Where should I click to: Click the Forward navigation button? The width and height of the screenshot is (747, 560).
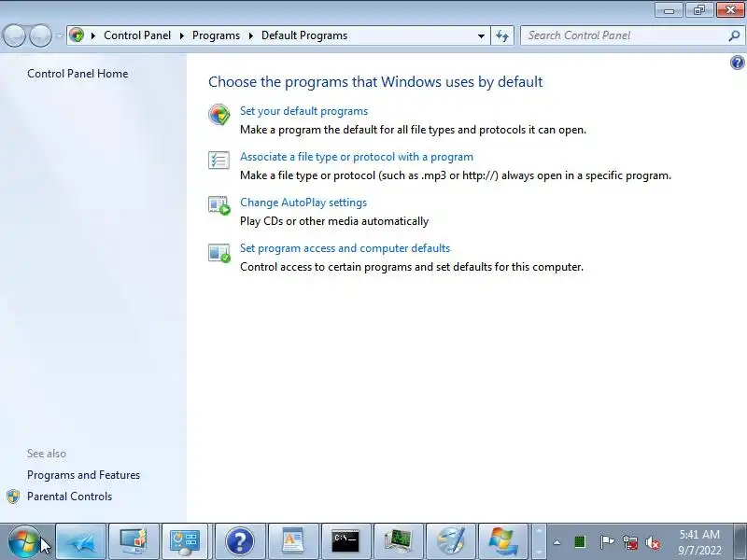[x=40, y=35]
